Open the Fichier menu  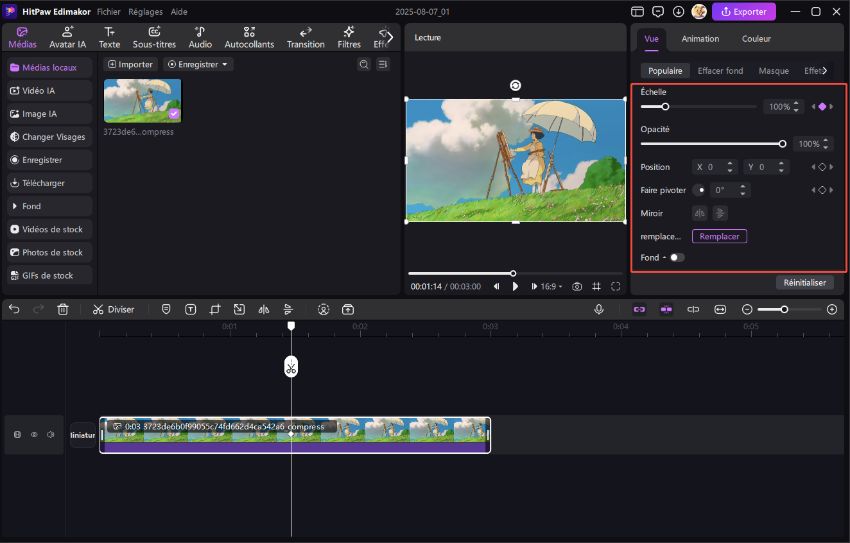(108, 11)
